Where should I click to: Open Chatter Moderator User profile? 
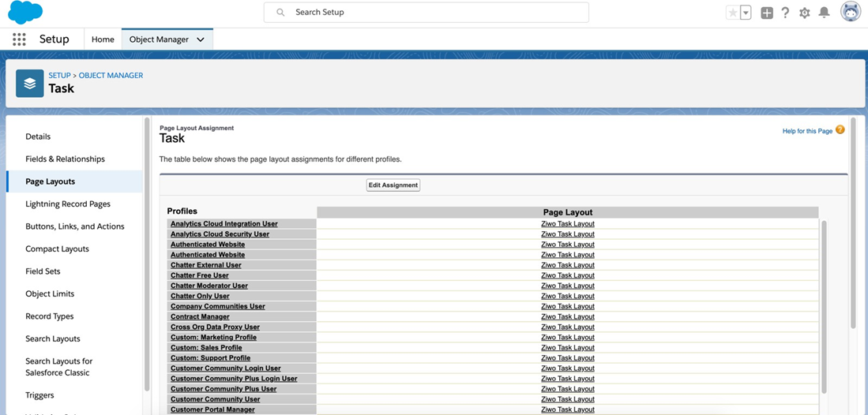click(x=209, y=286)
